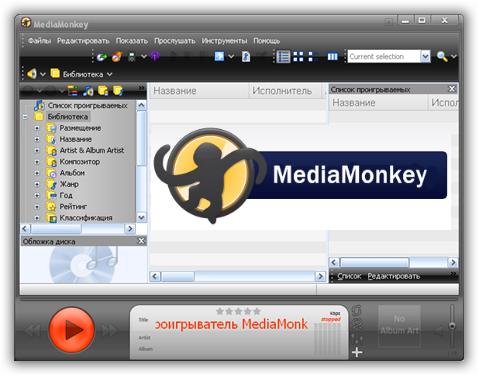
Task: Collapse the Библиотека tree node
Action: pyautogui.click(x=25, y=117)
